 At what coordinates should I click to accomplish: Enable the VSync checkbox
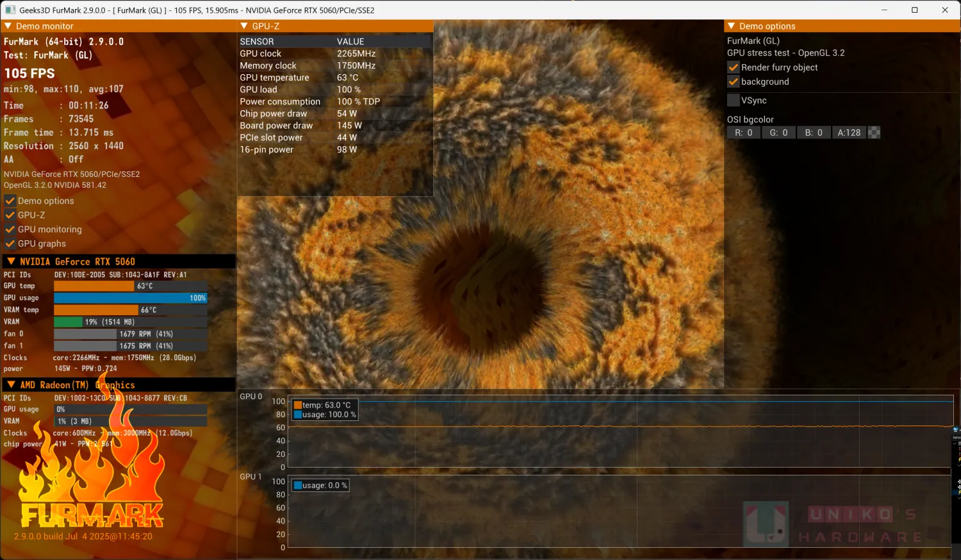[x=734, y=101]
